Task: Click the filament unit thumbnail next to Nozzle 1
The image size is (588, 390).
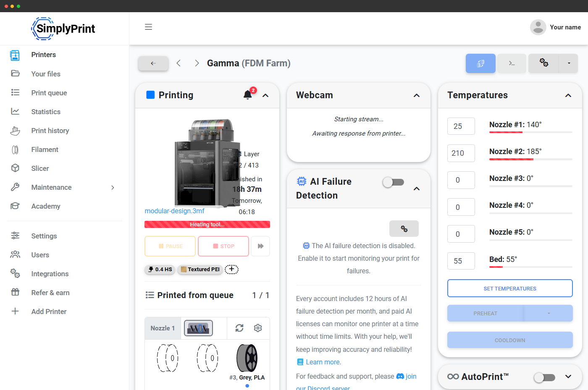Action: pos(198,328)
